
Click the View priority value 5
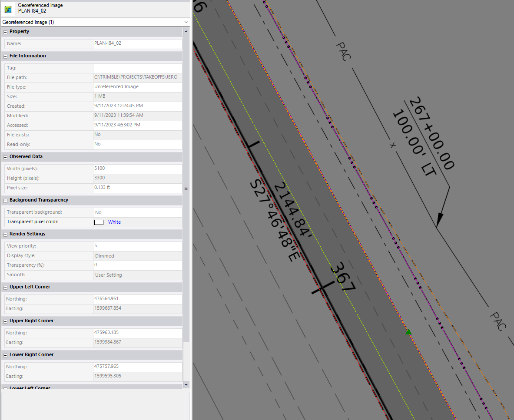coord(138,246)
